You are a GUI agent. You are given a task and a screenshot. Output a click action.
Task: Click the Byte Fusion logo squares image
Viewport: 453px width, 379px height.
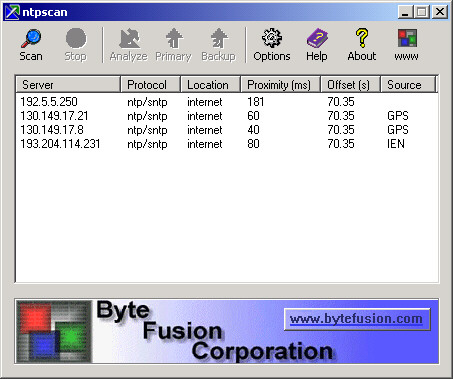[54, 331]
